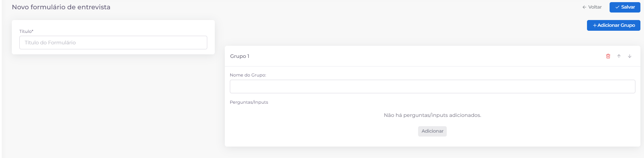Go back using the Voltar link

click(592, 7)
